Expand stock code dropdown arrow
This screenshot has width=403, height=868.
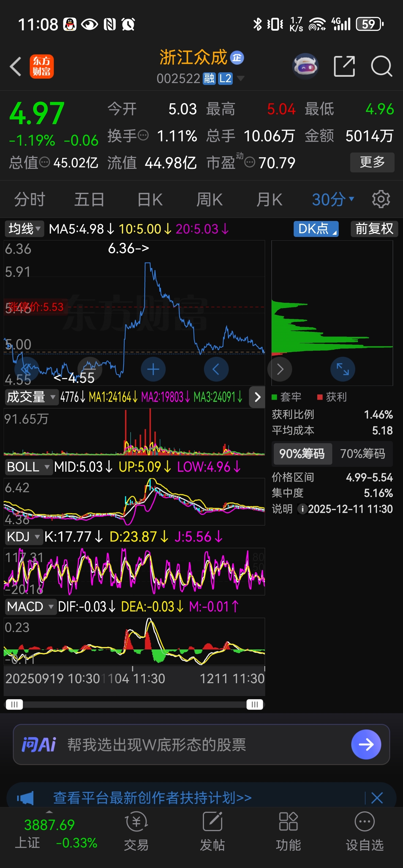(x=240, y=78)
